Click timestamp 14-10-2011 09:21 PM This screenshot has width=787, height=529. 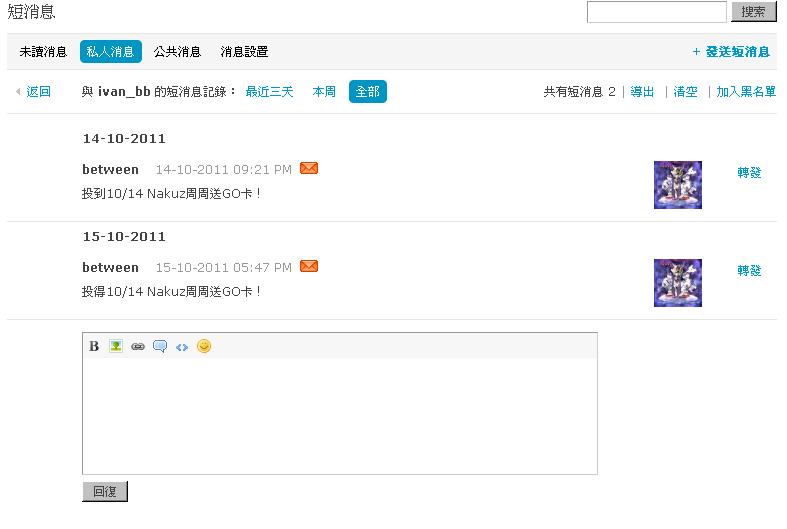tap(223, 170)
